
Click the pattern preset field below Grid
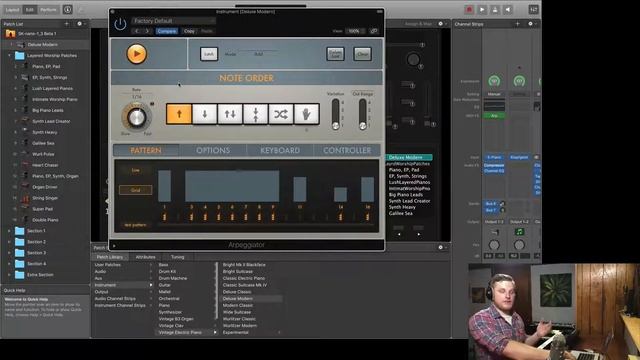pos(136,225)
